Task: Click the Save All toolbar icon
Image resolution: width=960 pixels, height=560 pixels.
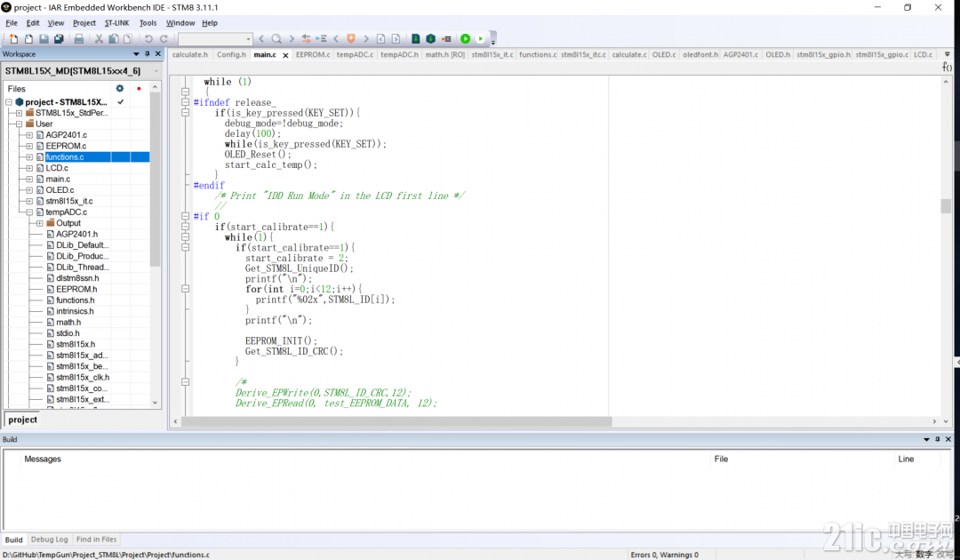Action: click(59, 38)
